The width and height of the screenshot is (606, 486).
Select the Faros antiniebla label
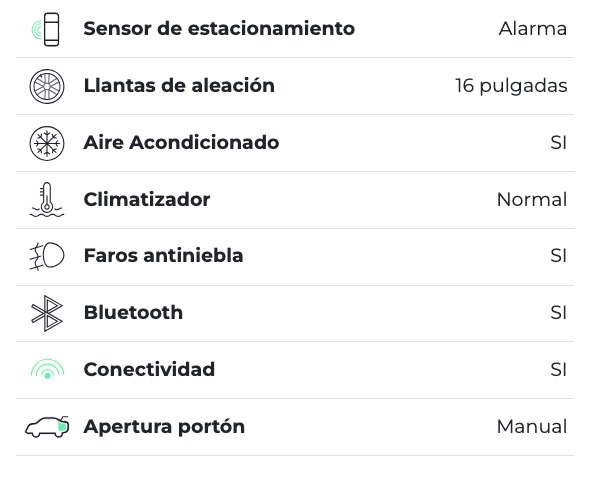pos(163,256)
